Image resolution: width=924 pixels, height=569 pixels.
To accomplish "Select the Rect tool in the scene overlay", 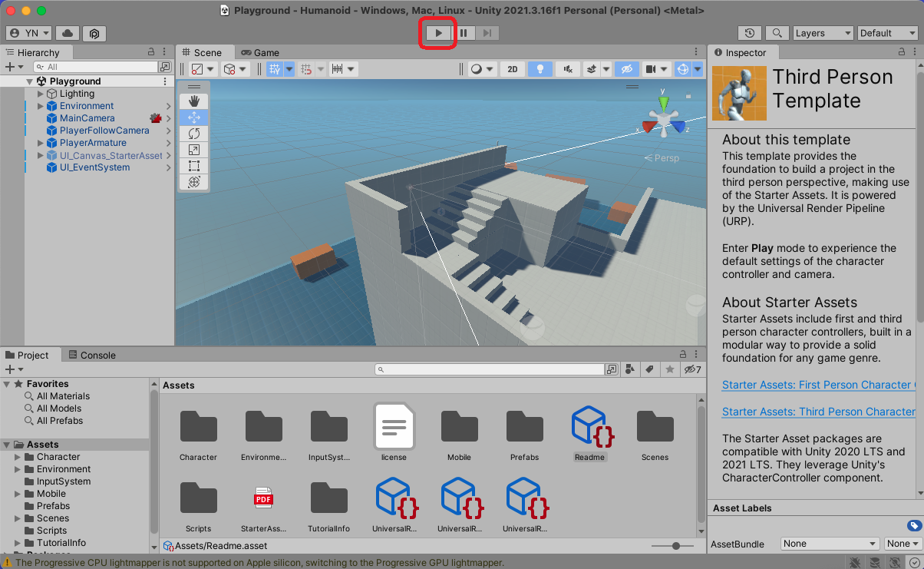I will 194,166.
